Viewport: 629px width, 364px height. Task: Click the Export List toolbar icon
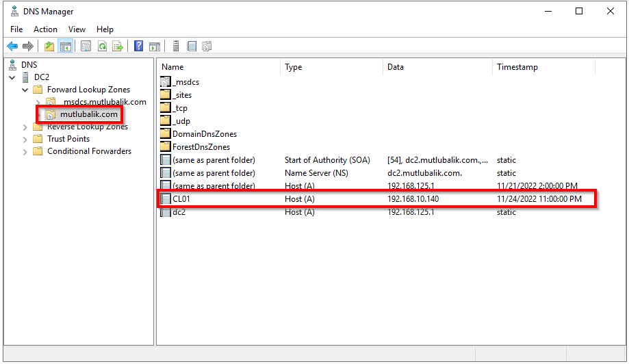pyautogui.click(x=118, y=47)
